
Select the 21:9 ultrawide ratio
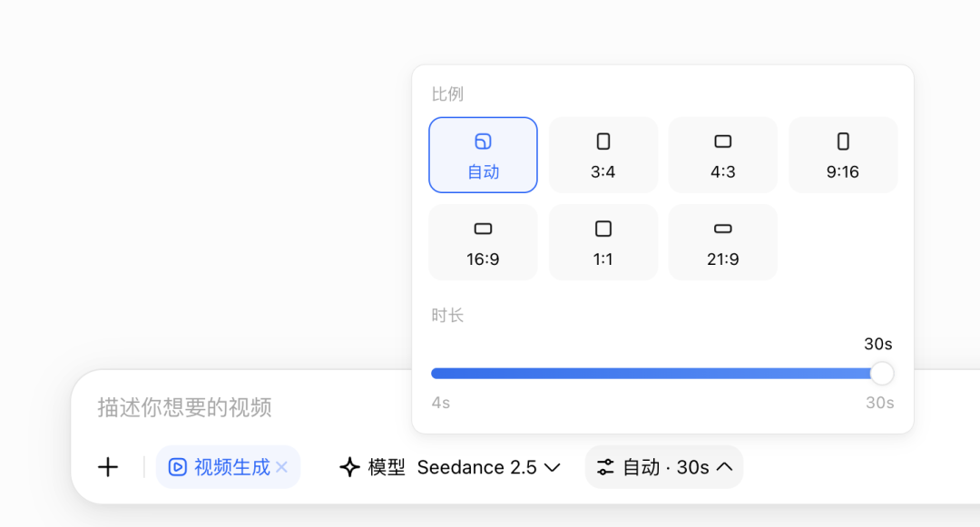pyautogui.click(x=723, y=242)
